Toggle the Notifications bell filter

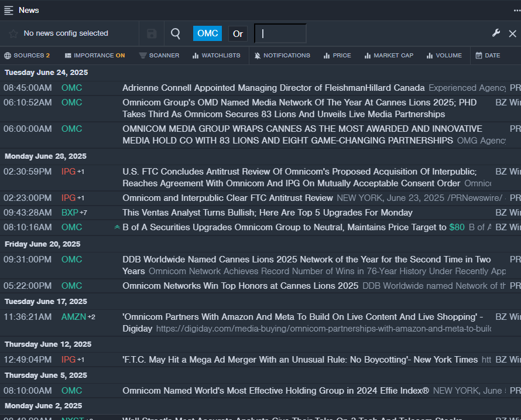point(282,56)
